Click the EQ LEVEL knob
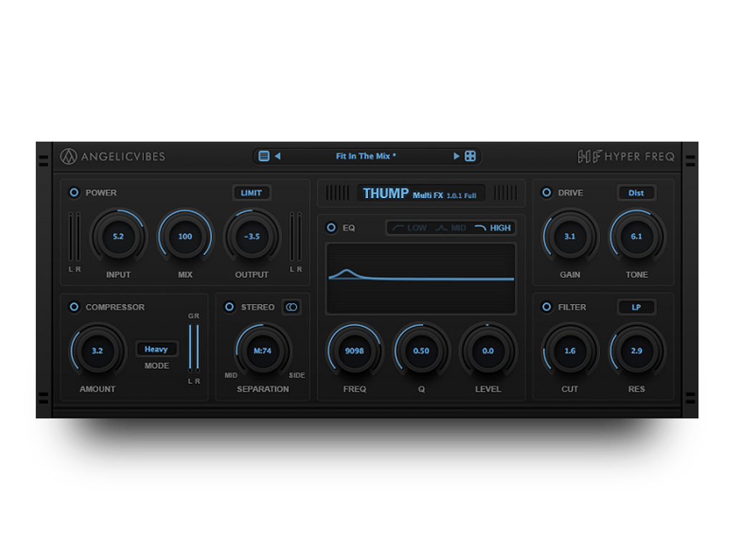 [x=488, y=350]
